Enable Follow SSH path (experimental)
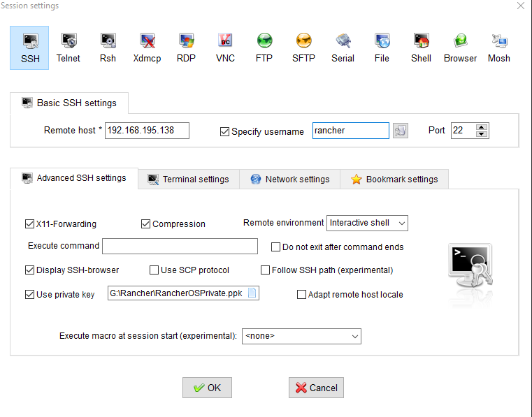Viewport: 532px width, 417px height. [265, 270]
